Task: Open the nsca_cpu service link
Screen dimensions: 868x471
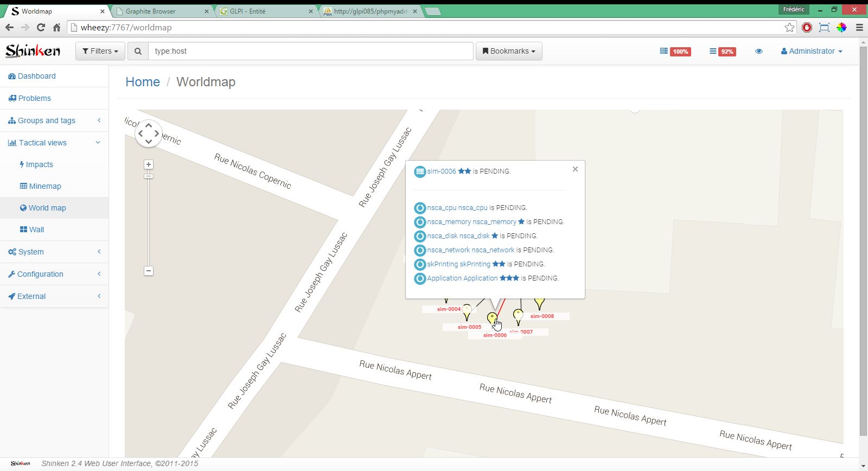Action: (457, 208)
